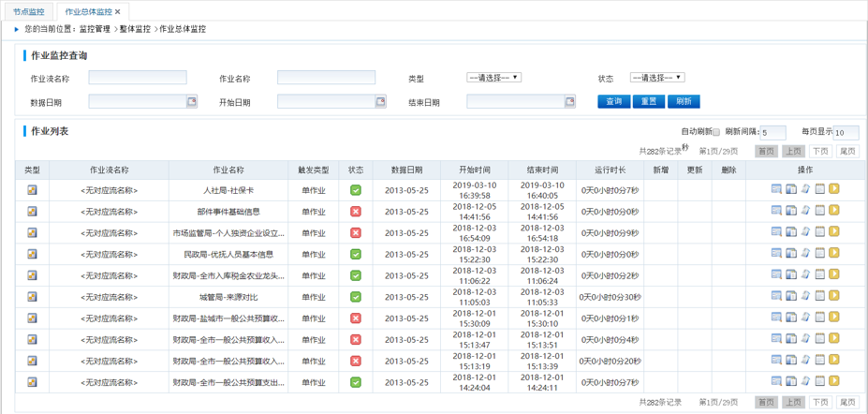868x414 pixels.
Task: Click the green success status icon for 城管局-来源对比
Action: [x=356, y=297]
